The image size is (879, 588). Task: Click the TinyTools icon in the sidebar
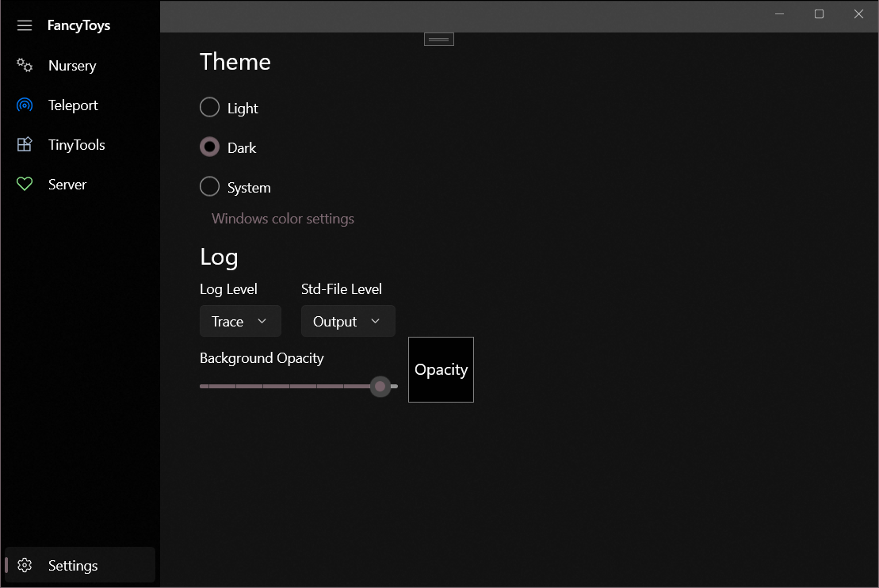point(24,144)
